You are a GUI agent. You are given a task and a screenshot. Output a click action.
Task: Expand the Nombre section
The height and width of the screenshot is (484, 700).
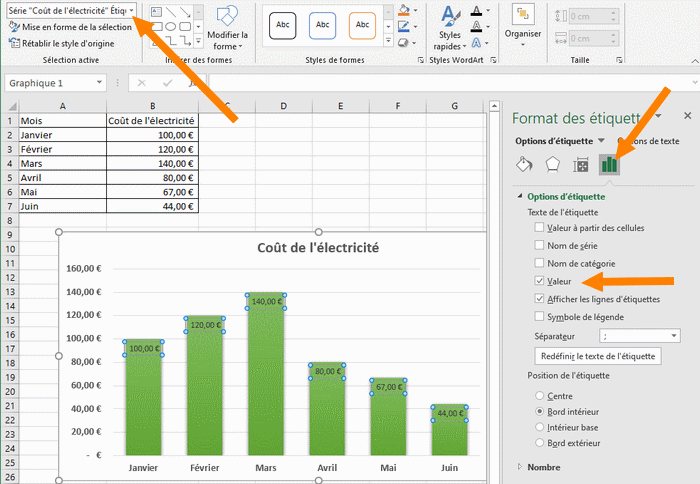coord(520,466)
